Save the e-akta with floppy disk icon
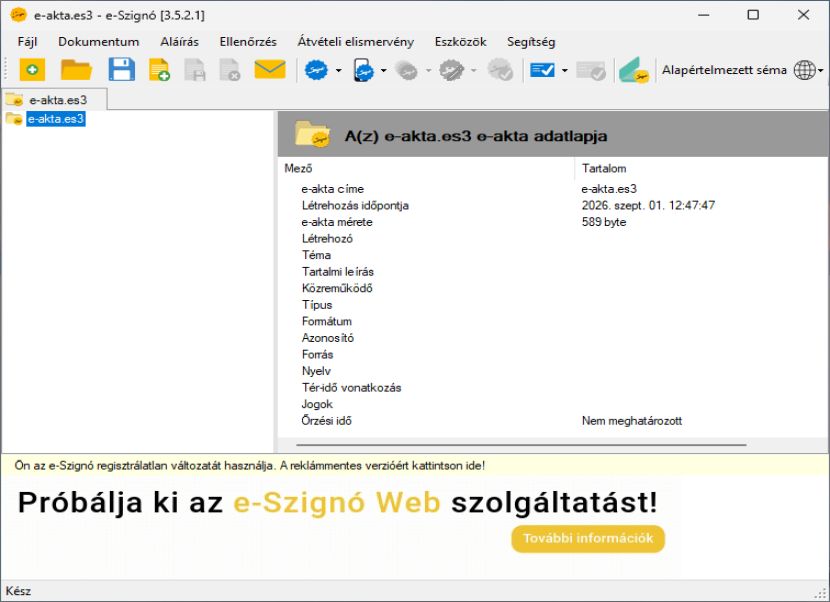The height and width of the screenshot is (602, 830). 122,70
